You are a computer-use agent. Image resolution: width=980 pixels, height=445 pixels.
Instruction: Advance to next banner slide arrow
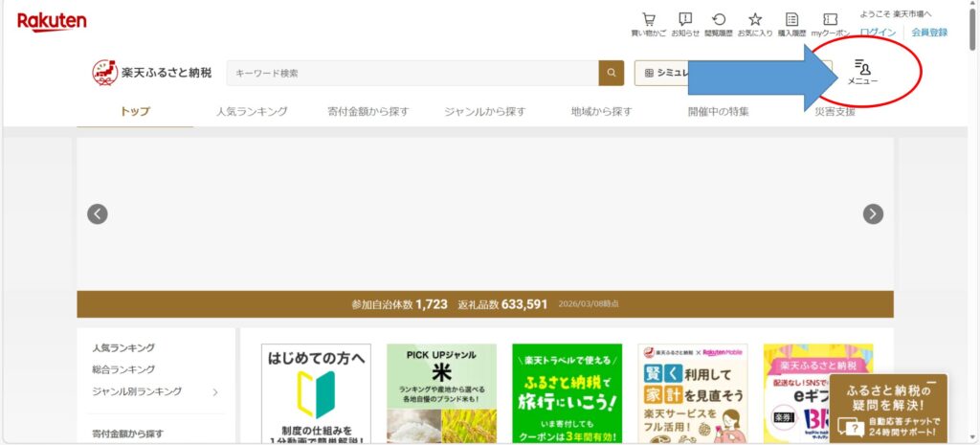[x=873, y=214]
